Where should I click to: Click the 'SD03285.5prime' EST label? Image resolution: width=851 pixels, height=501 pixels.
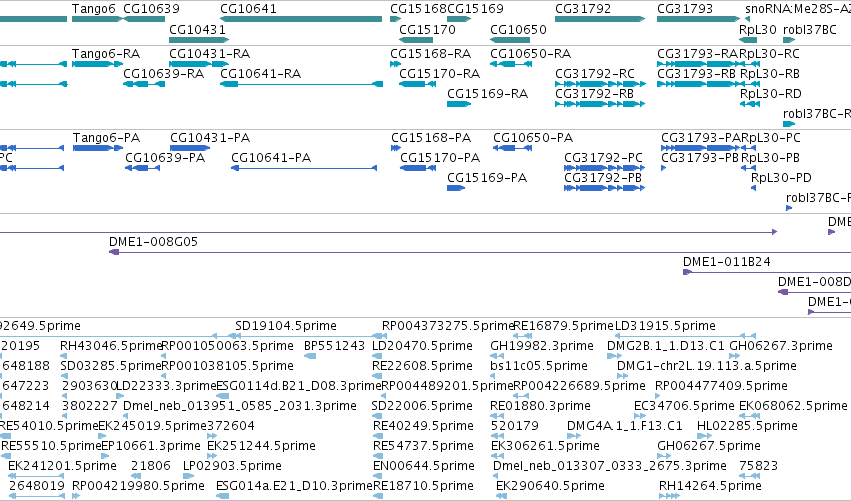111,366
